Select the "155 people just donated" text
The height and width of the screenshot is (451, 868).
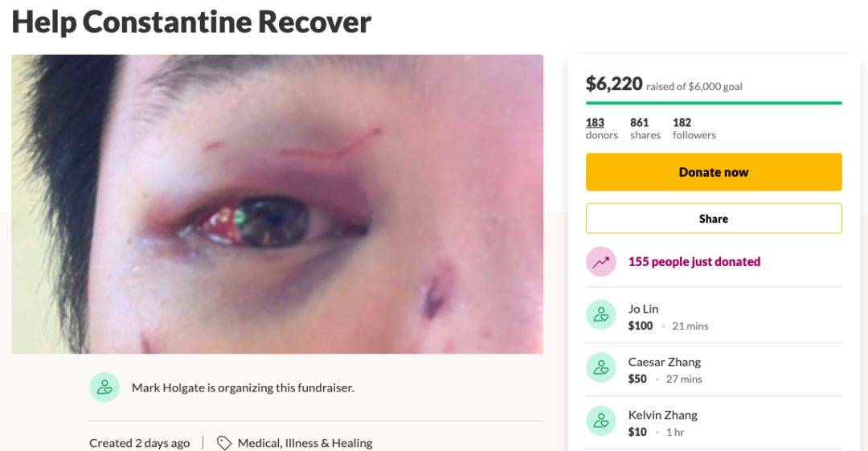694,261
